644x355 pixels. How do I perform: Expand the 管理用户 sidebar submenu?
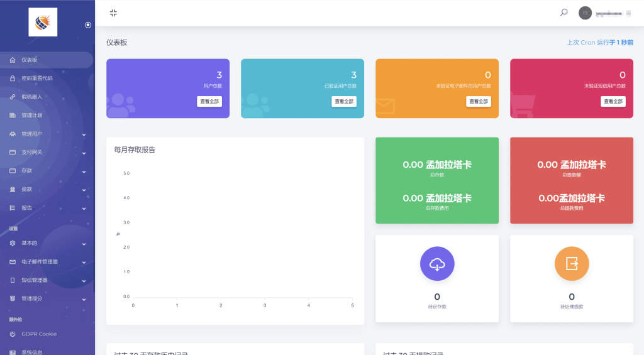[x=84, y=134]
